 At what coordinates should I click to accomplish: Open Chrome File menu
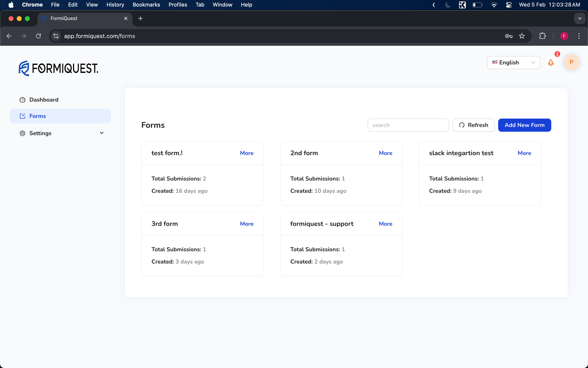pyautogui.click(x=55, y=5)
